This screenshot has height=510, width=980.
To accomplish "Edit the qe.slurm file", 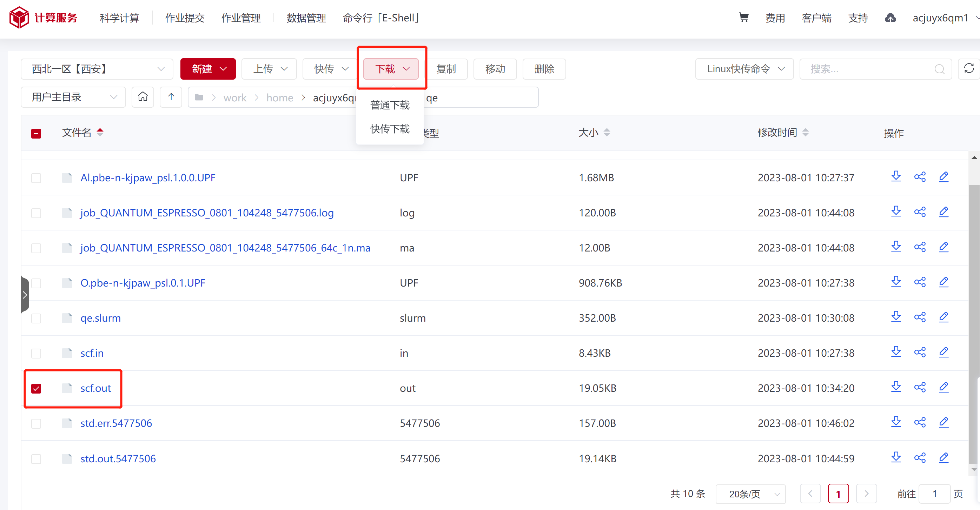I will tap(944, 317).
